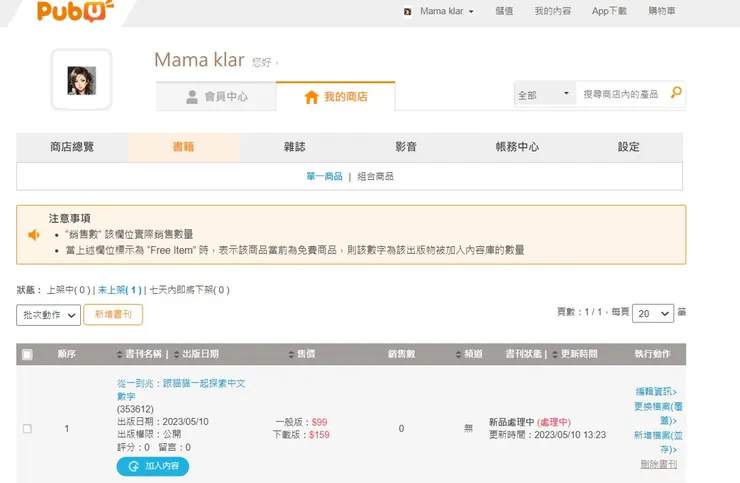The width and height of the screenshot is (740, 483).
Task: Open 我的內容 in top navigation
Action: pos(553,11)
